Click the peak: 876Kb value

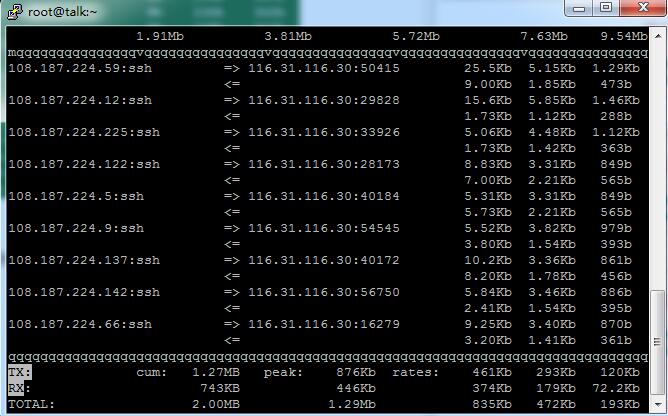354,371
